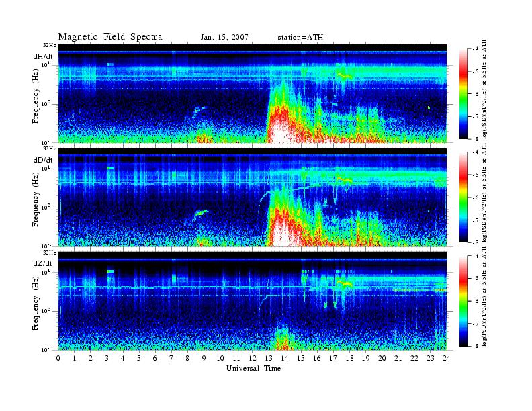The image size is (532, 411).
Task: Click the "32Hz" label above the dD/dt panel
Action: [50, 148]
